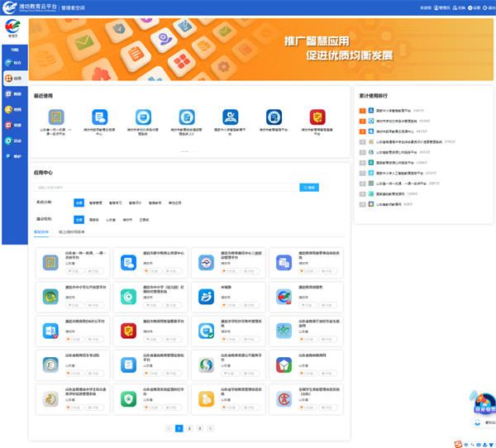Click colored cube 山东省教师教育网 card icon
This screenshot has height=448, width=496.
[x=284, y=365]
